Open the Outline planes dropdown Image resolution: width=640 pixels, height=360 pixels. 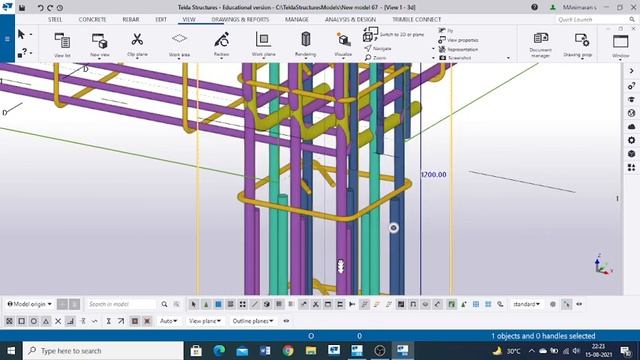(x=253, y=321)
